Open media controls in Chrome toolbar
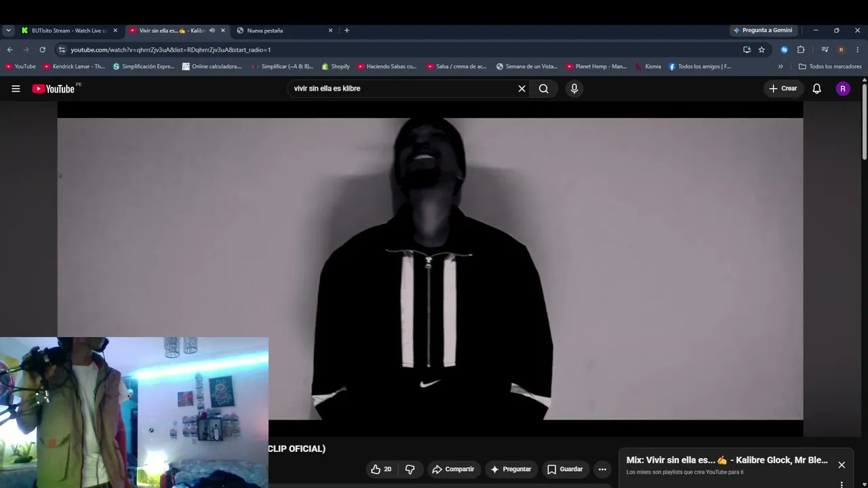 (825, 49)
